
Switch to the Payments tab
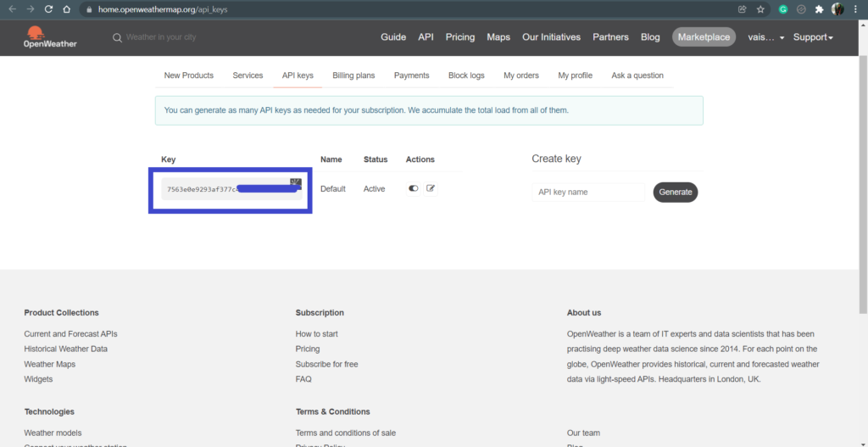(x=412, y=75)
